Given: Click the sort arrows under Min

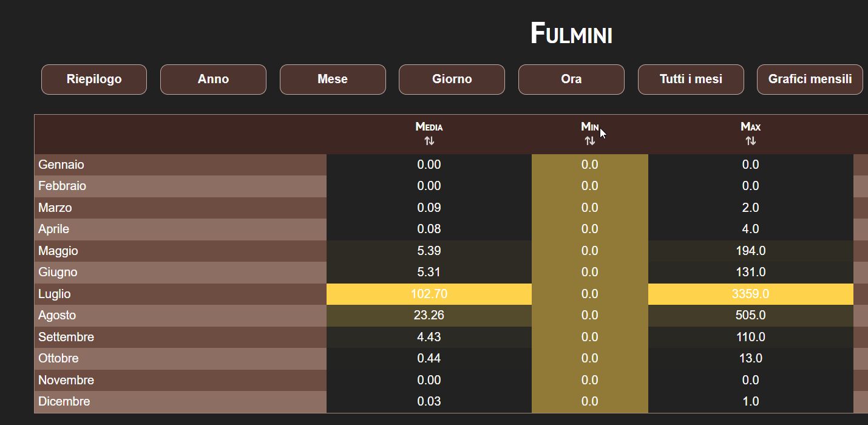Looking at the screenshot, I should pyautogui.click(x=589, y=141).
